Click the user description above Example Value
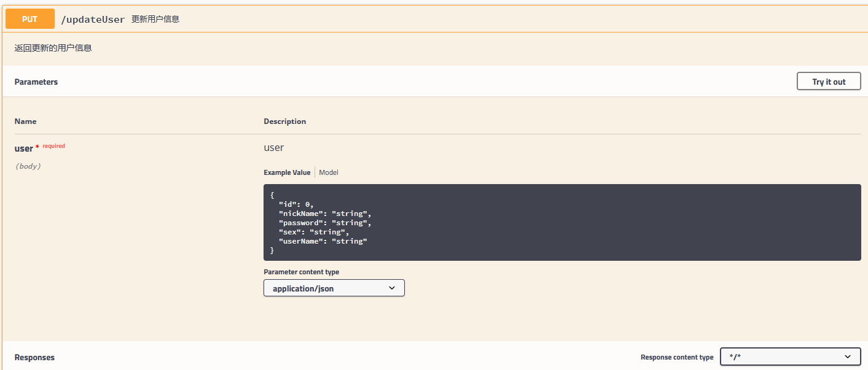Image resolution: width=868 pixels, height=370 pixels. click(273, 147)
